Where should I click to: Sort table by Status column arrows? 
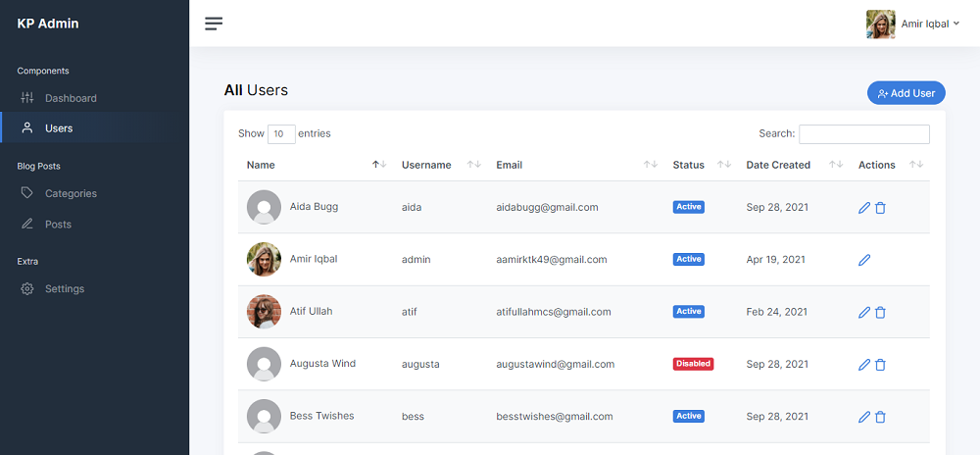(724, 165)
